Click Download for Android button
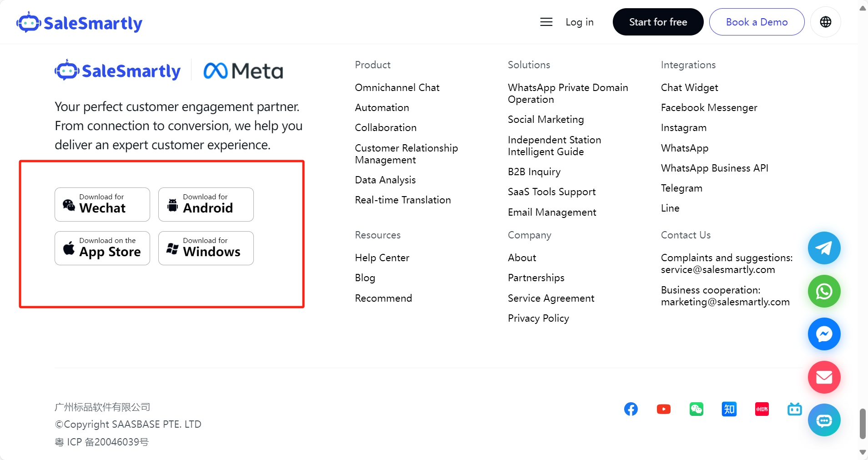This screenshot has width=868, height=460. (x=206, y=204)
